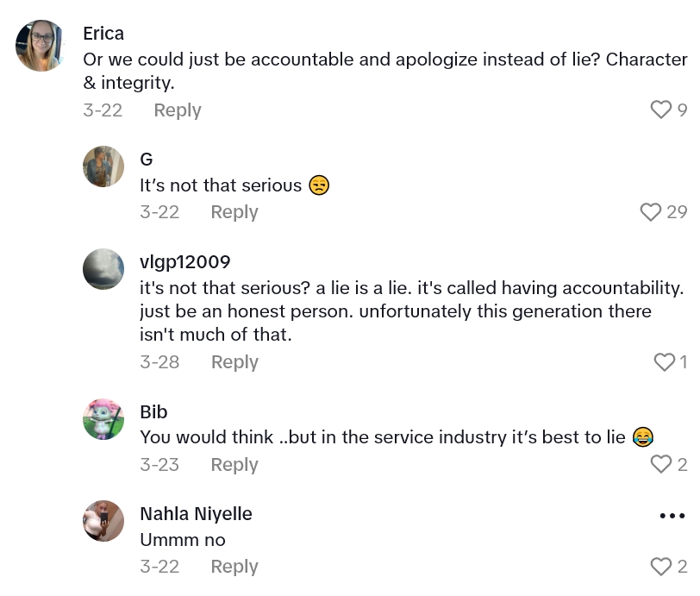Open G's profile avatar

[x=103, y=166]
